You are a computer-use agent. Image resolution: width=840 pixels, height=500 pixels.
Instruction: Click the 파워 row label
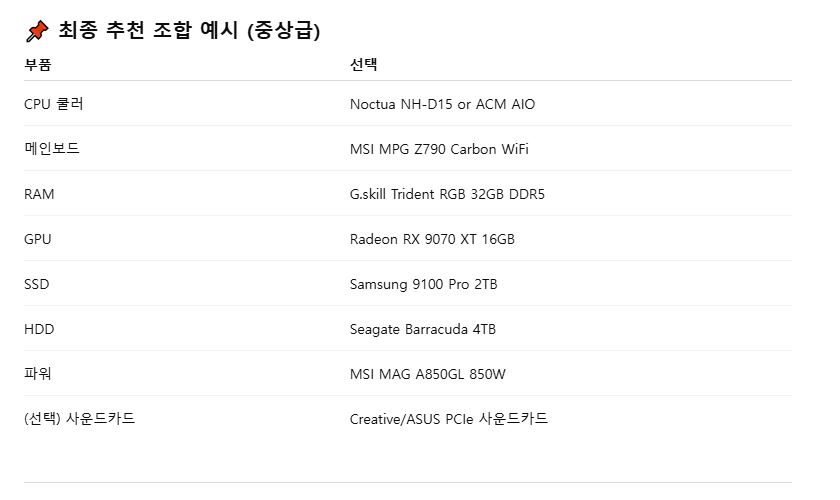[37, 374]
